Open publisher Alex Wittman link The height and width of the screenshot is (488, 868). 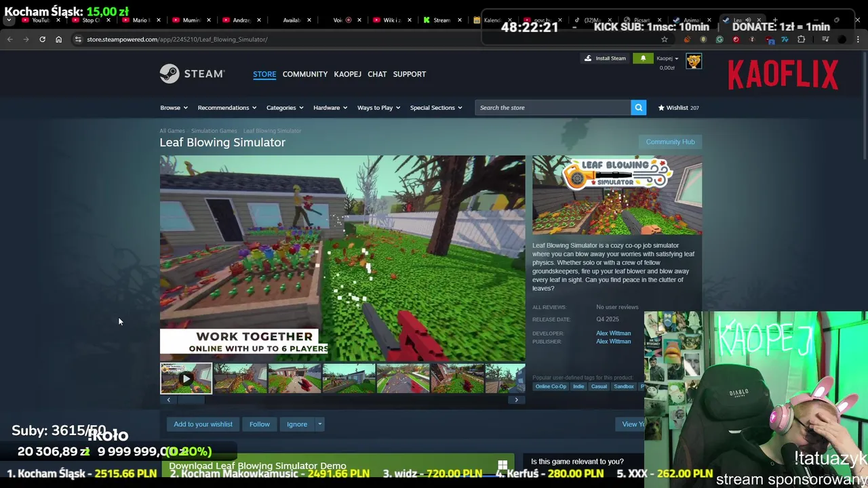pyautogui.click(x=613, y=342)
